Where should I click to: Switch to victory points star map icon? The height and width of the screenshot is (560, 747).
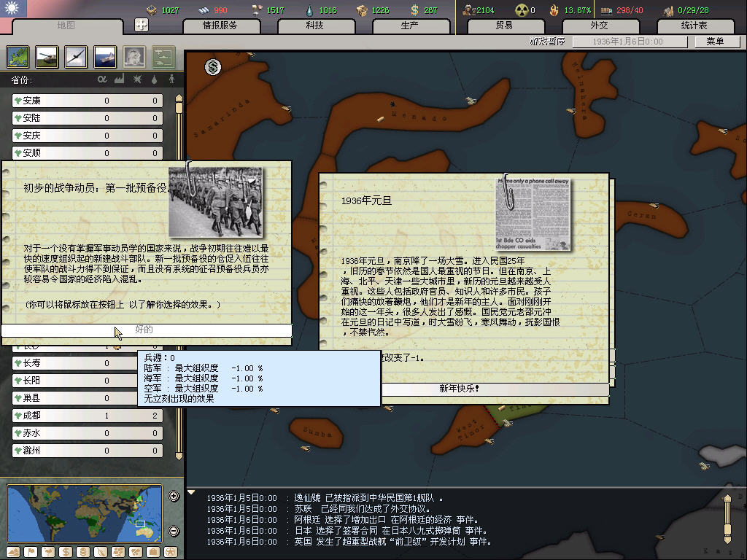[171, 552]
